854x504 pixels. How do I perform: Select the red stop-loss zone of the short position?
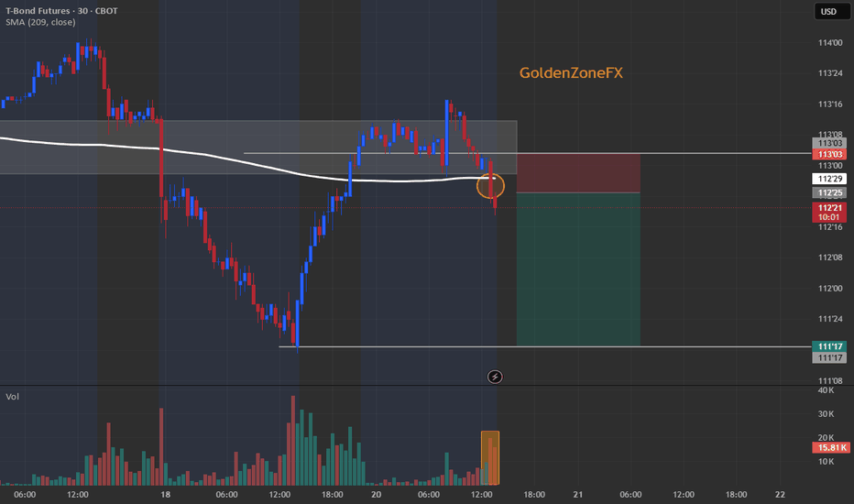tap(578, 173)
